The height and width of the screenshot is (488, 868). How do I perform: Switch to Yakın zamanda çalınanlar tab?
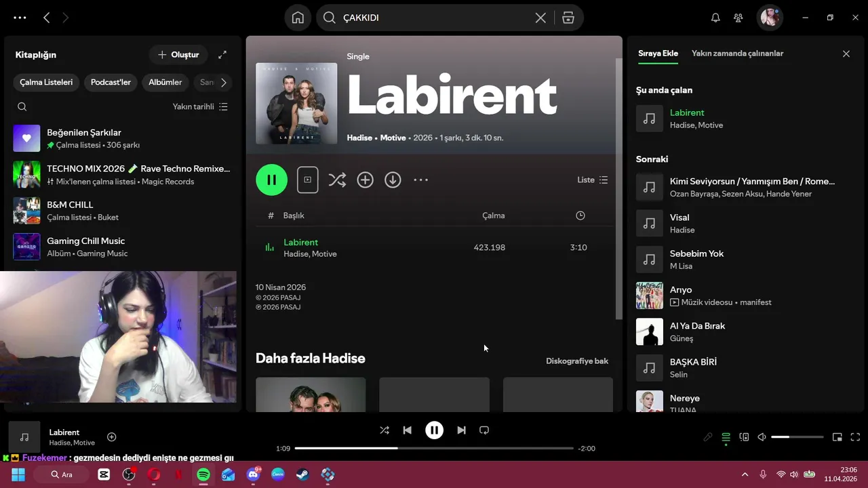point(737,54)
